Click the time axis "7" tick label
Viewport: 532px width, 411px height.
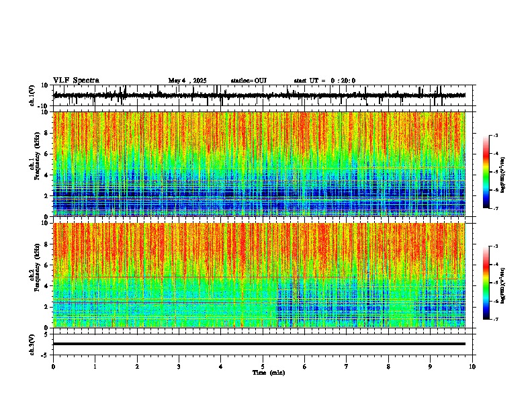click(347, 367)
